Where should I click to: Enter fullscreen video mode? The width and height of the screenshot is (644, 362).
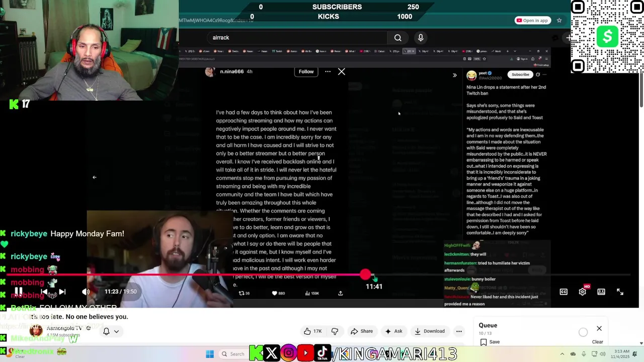click(620, 292)
